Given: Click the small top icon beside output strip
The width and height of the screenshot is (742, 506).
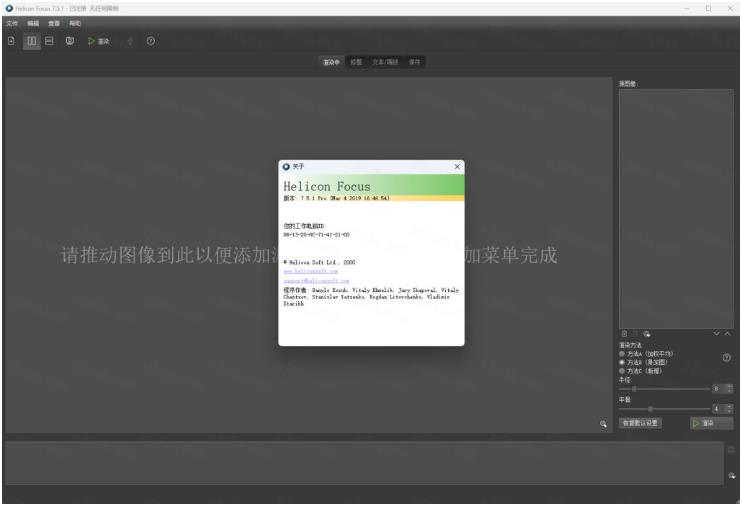Looking at the screenshot, I should tap(732, 450).
